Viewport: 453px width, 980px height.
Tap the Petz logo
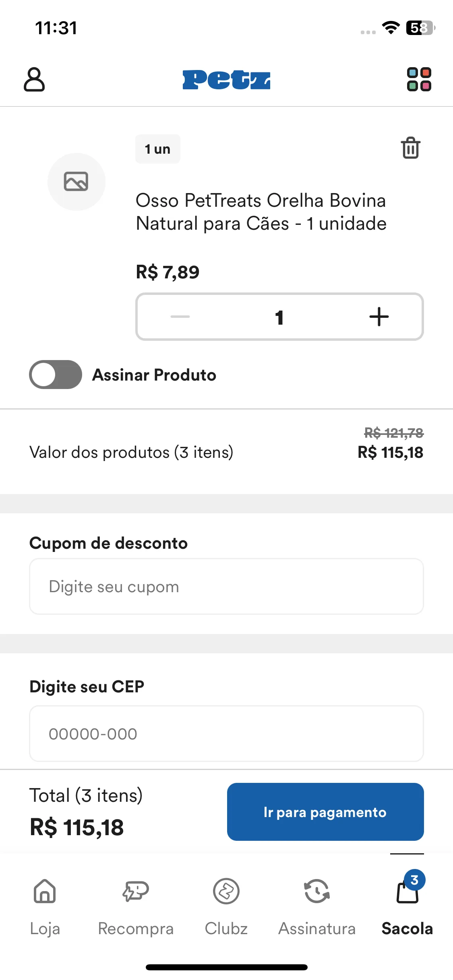coord(226,80)
